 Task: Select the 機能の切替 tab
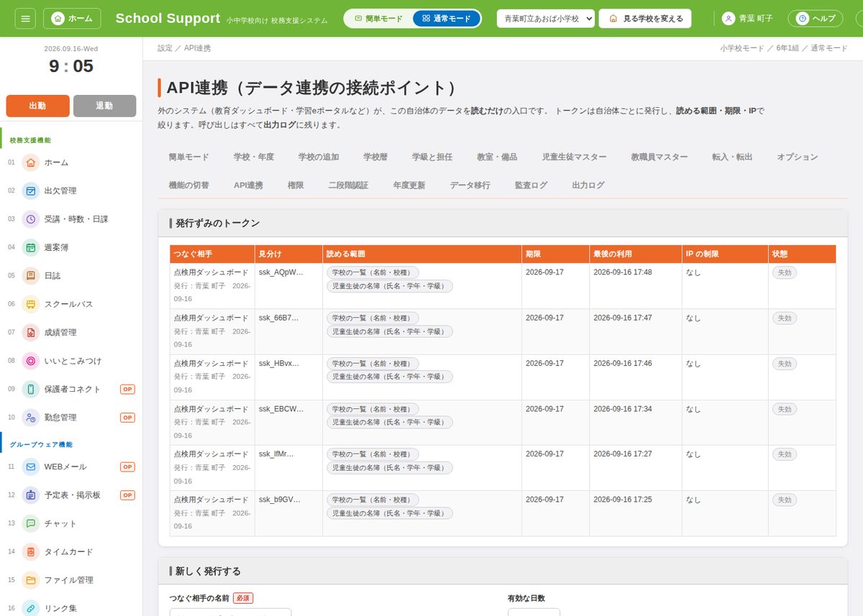click(189, 185)
